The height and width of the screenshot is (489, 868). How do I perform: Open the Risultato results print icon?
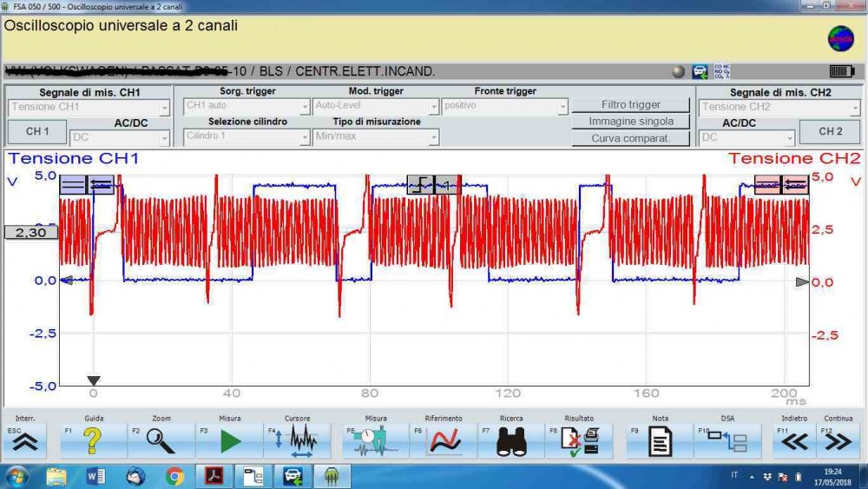(x=580, y=441)
